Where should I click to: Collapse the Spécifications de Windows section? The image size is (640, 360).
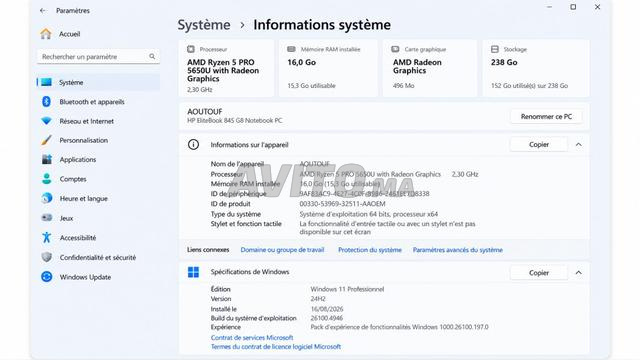[x=578, y=272]
